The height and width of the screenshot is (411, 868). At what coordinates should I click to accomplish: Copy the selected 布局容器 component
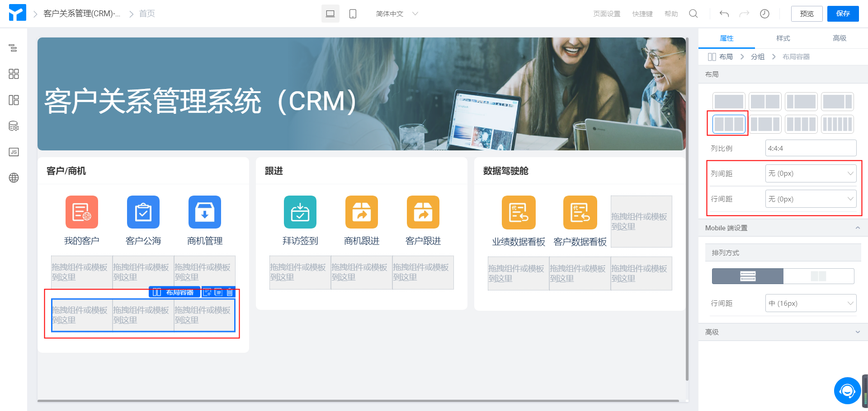218,292
